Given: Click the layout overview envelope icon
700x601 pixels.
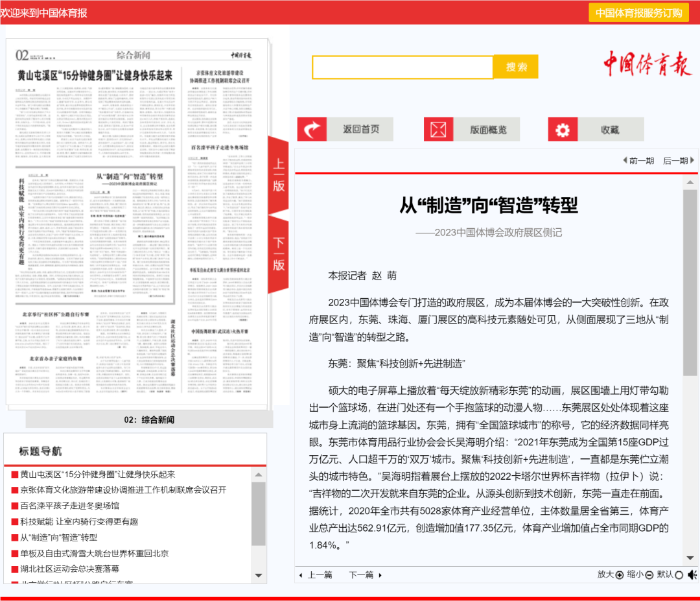Looking at the screenshot, I should tap(438, 130).
